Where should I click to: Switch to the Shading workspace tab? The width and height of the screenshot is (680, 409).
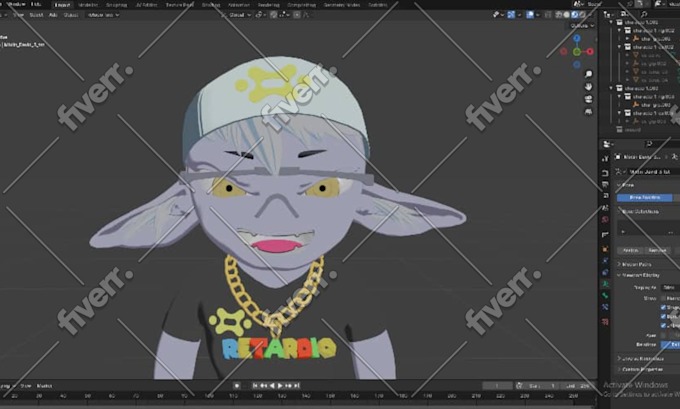pos(211,5)
